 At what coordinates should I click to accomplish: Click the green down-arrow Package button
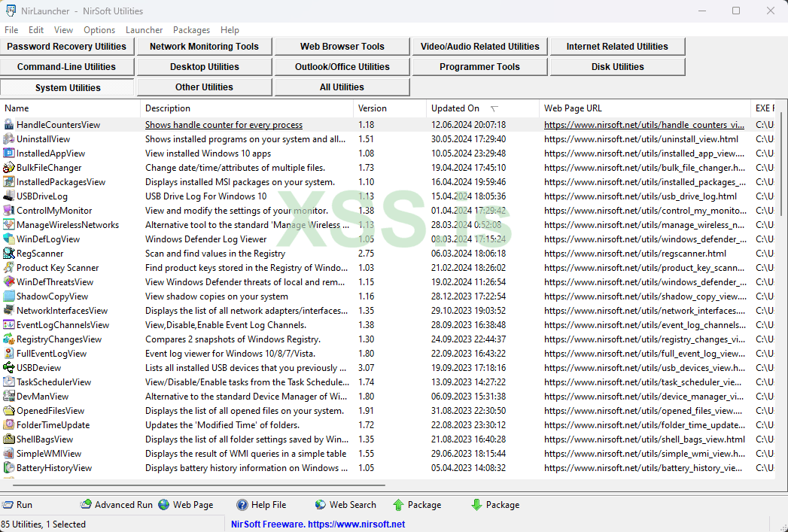(x=495, y=505)
